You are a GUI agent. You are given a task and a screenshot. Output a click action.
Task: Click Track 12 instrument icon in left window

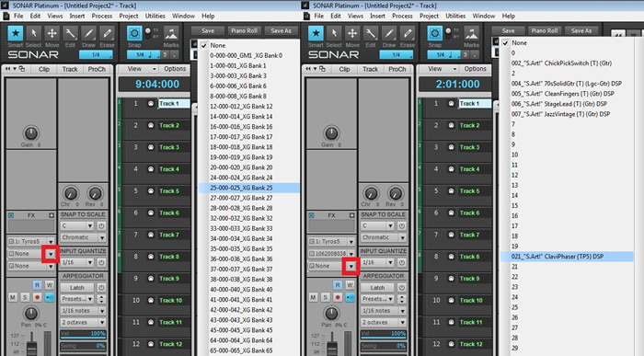151,344
